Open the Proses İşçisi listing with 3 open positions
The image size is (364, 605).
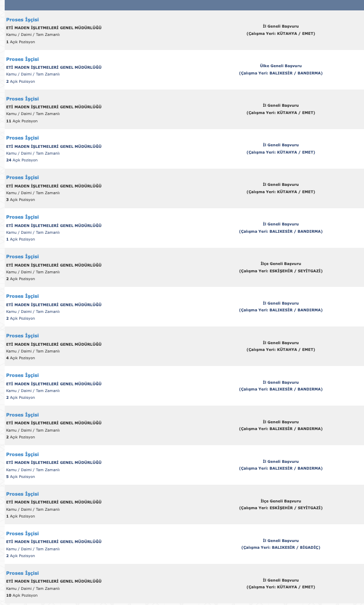(x=22, y=178)
